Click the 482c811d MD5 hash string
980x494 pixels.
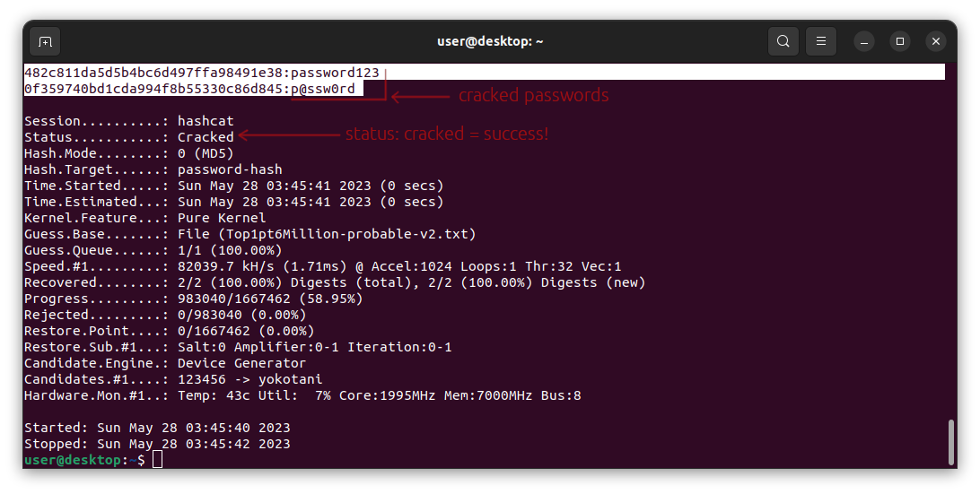tap(155, 73)
